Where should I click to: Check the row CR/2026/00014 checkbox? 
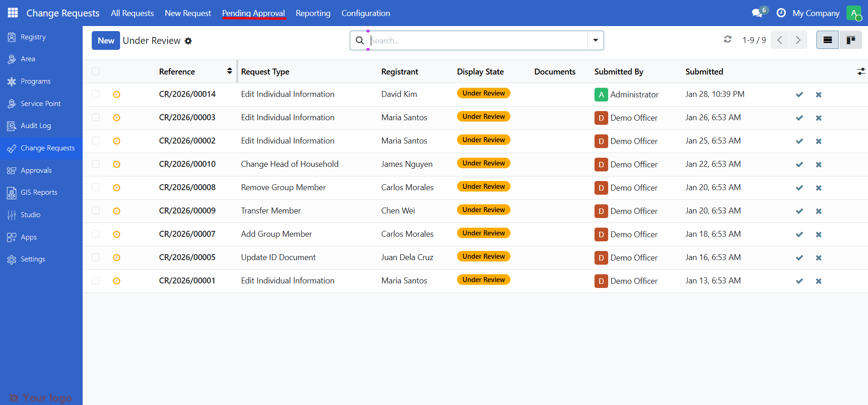(x=95, y=94)
